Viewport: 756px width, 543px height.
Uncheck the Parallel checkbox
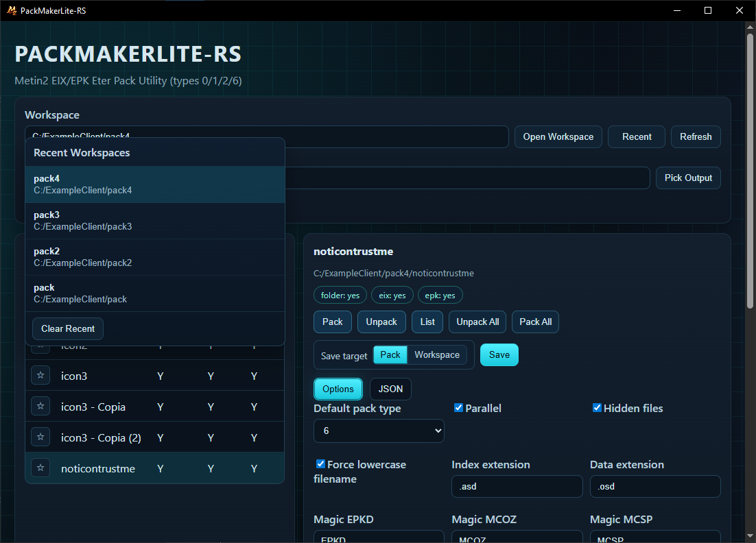click(458, 408)
